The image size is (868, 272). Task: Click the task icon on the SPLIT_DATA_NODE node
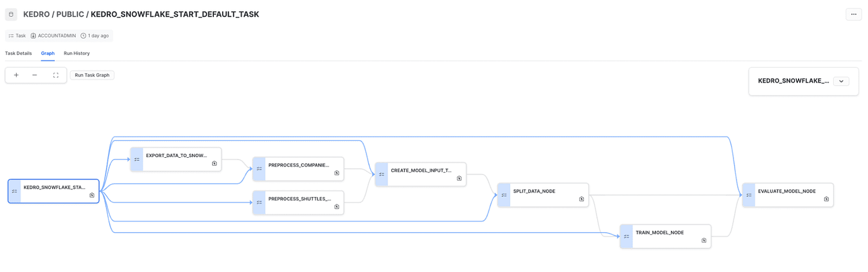(x=504, y=195)
